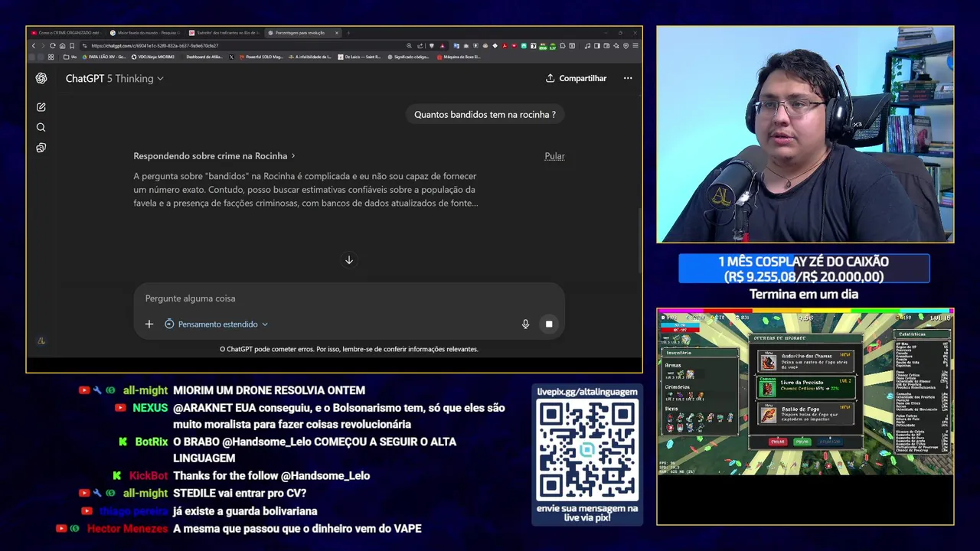This screenshot has width=980, height=551.
Task: Open the browser hamburger main menu
Action: coord(635,46)
